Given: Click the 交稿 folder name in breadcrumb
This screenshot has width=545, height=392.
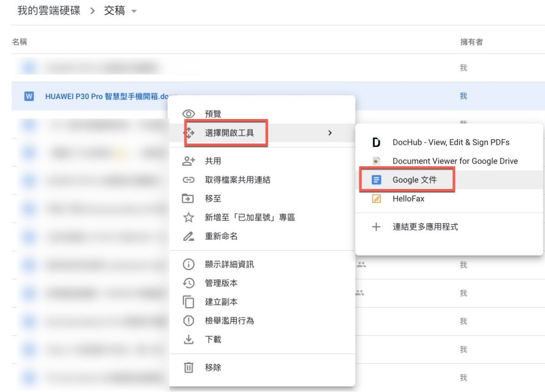Looking at the screenshot, I should point(114,11).
